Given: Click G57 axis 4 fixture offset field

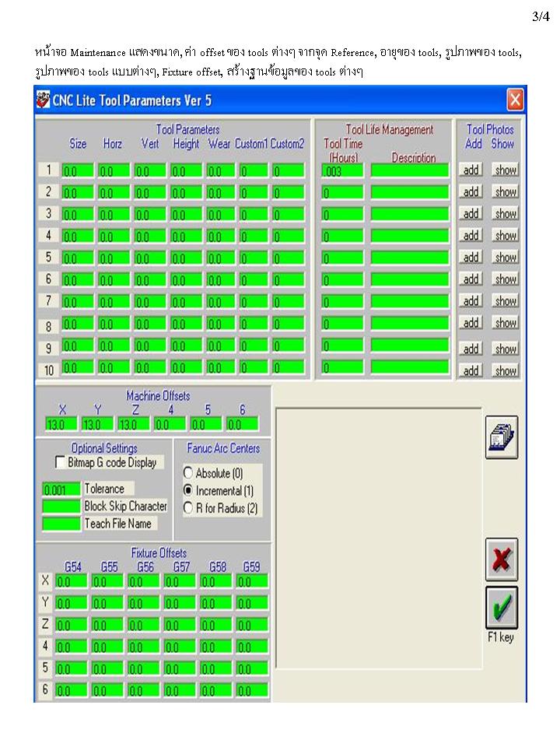Looking at the screenshot, I should [x=180, y=647].
